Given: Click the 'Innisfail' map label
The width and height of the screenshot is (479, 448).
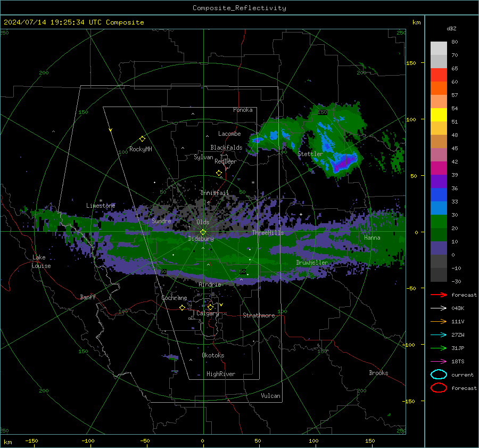Looking at the screenshot, I should (214, 193).
